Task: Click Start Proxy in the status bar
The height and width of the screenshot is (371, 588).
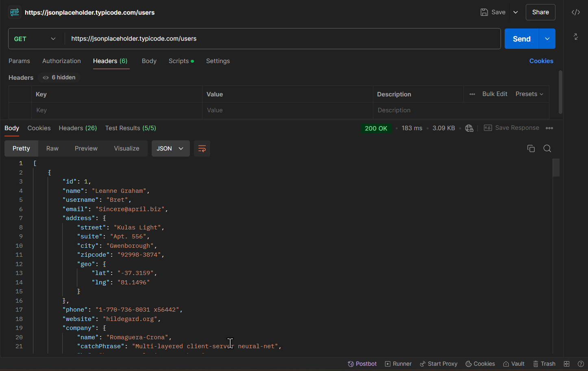Action: [438, 364]
